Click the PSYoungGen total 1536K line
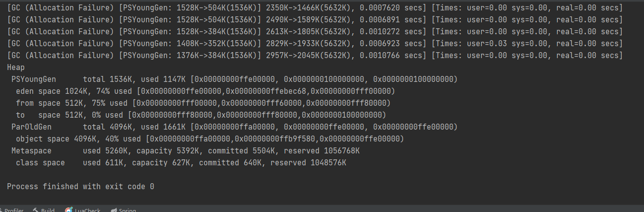The height and width of the screenshot is (212, 644). click(x=233, y=79)
